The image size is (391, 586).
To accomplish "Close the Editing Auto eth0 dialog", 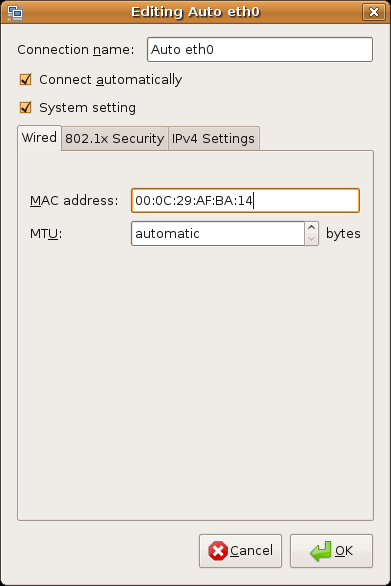I will pyautogui.click(x=374, y=12).
